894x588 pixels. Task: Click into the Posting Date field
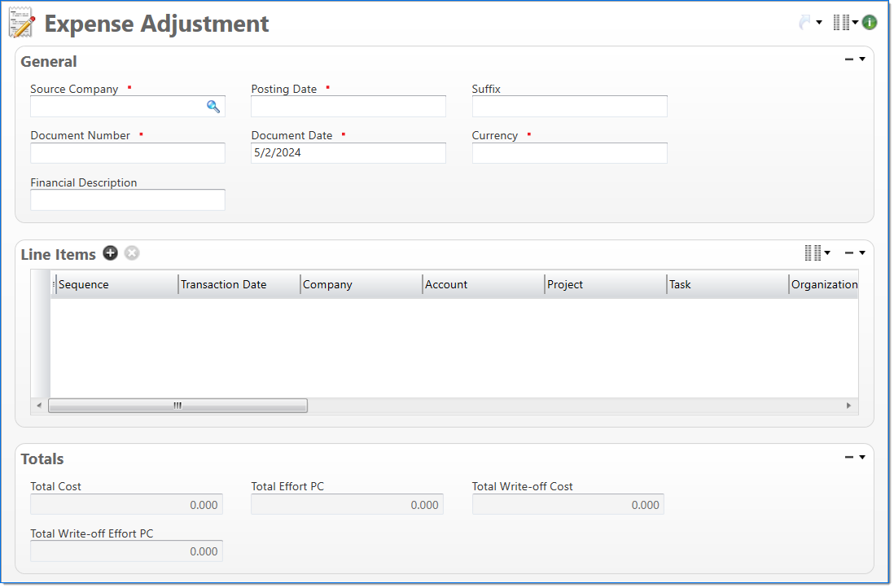point(348,107)
